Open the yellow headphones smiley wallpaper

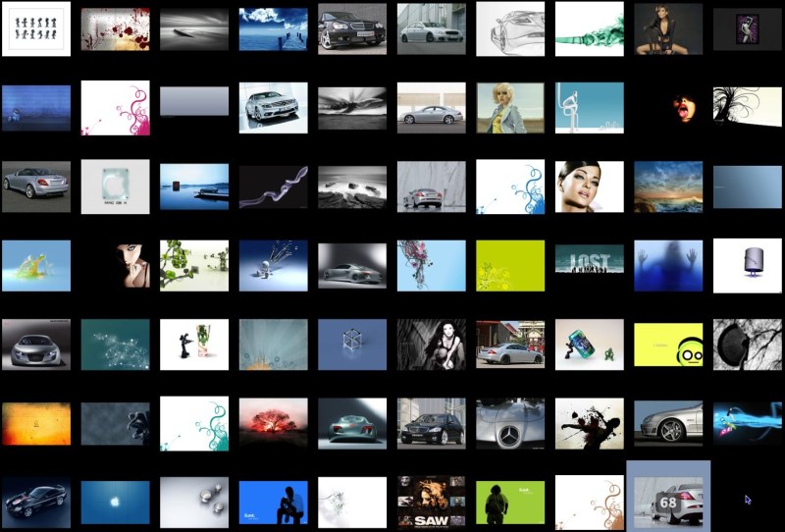(x=668, y=345)
